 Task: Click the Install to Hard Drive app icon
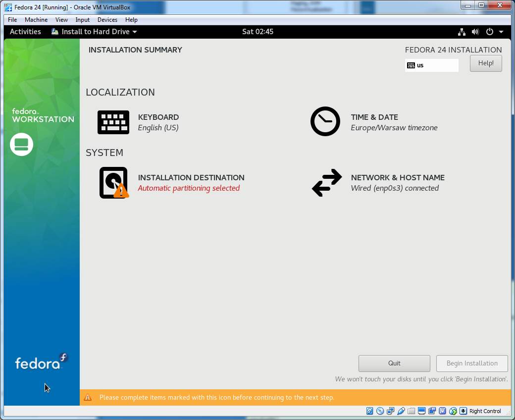coord(55,32)
